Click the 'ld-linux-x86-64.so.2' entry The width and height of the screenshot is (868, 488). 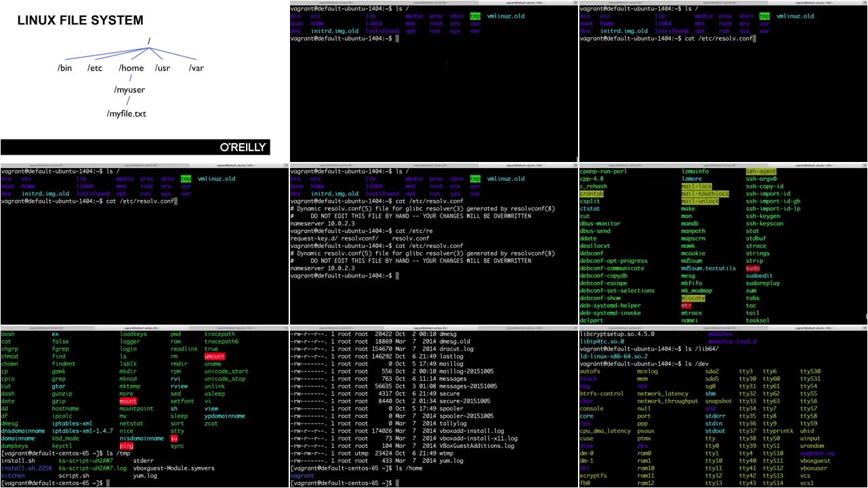click(615, 357)
